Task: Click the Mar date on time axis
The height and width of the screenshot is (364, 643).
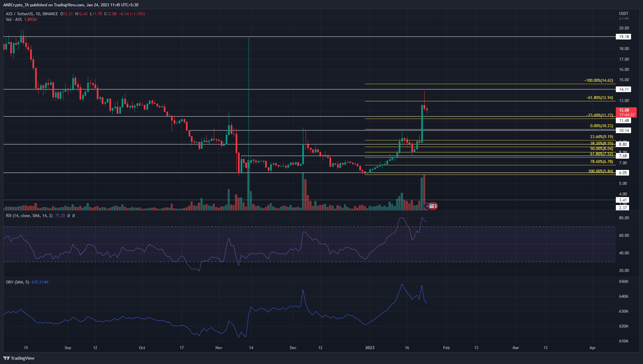Action: click(516, 348)
